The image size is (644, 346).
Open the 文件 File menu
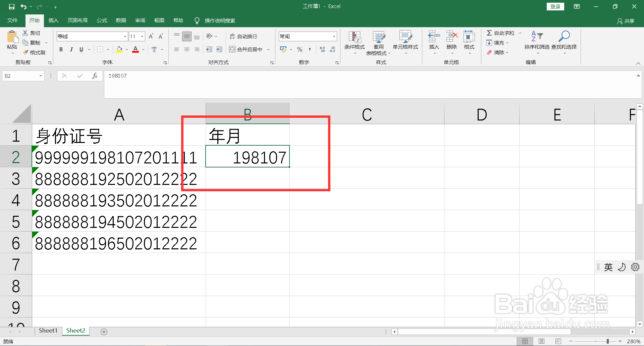tap(12, 20)
